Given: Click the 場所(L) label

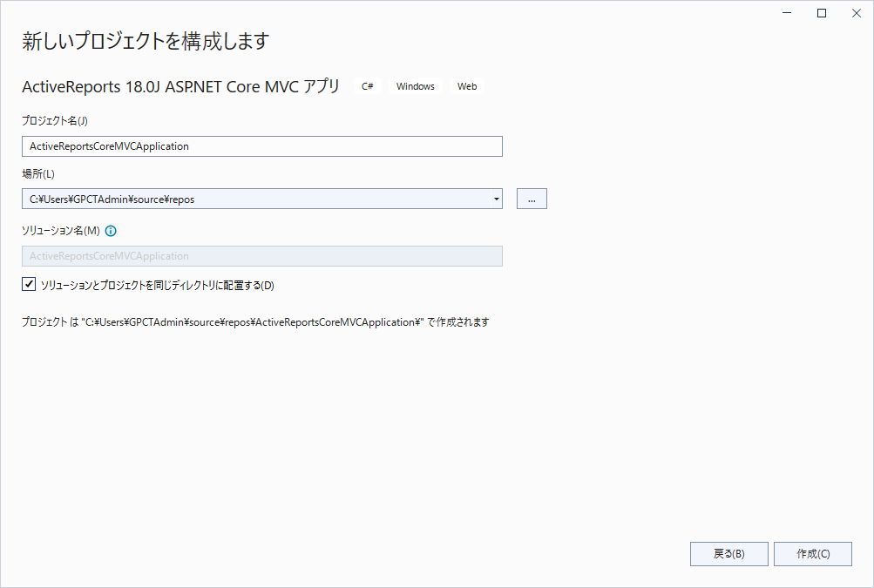Looking at the screenshot, I should click(38, 174).
